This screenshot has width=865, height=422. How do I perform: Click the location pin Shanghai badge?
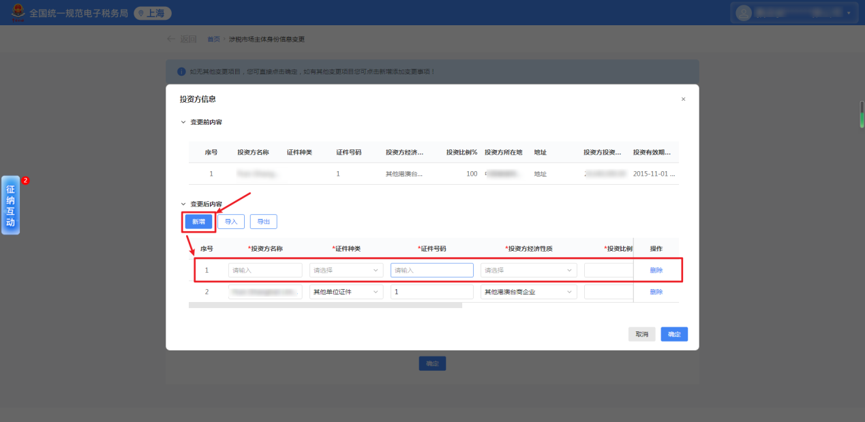tap(153, 13)
